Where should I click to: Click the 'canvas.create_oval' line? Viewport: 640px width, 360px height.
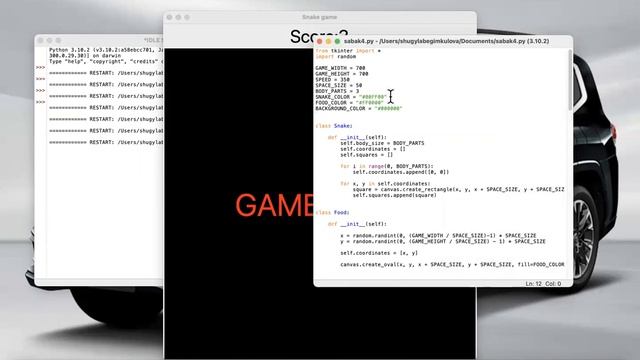pos(452,264)
